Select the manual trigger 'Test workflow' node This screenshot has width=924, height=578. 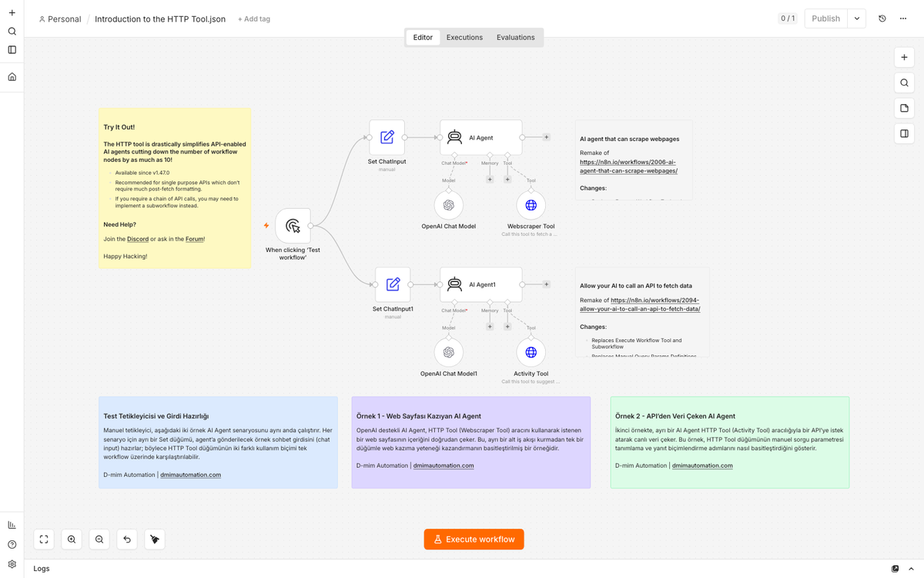tap(293, 226)
